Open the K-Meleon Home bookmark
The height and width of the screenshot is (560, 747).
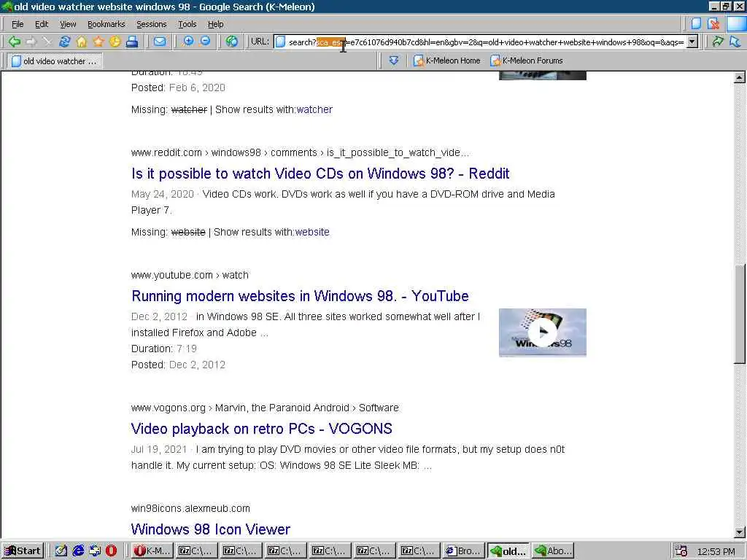coord(447,61)
